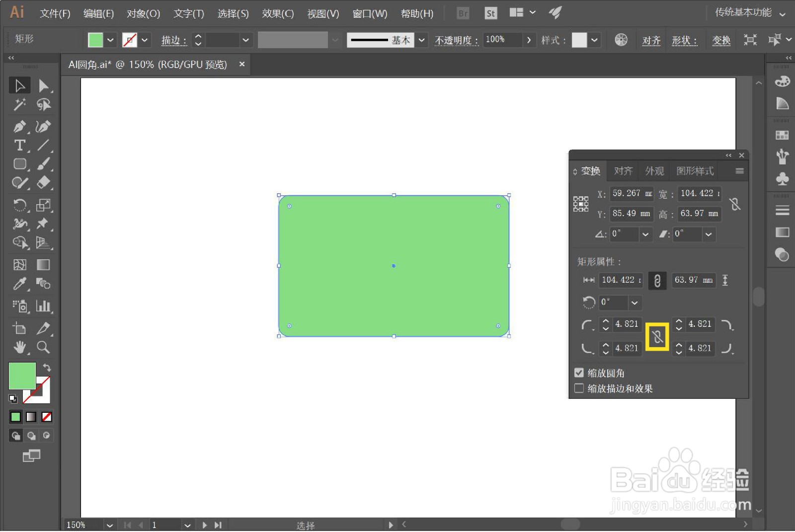795x532 pixels.
Task: Swap fill and stroke colors
Action: (46, 368)
